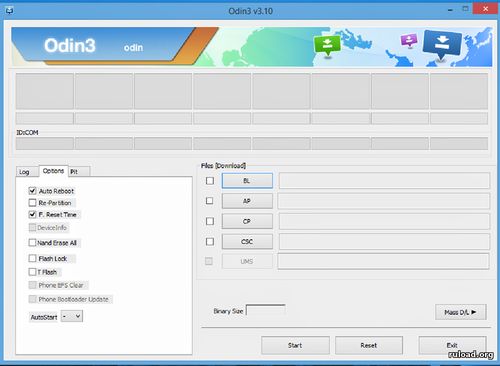Click the UMS file button
Screen dimensions: 500x366
tap(247, 261)
